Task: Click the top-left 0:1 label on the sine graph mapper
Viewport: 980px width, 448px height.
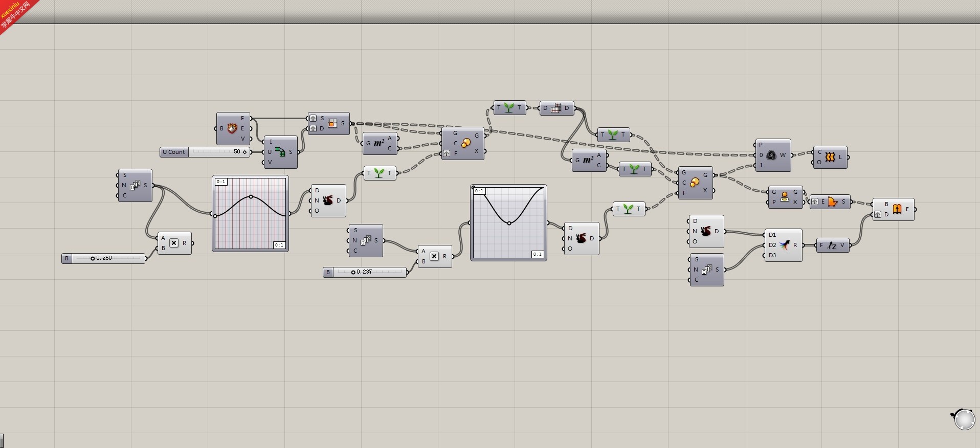Action: click(221, 182)
